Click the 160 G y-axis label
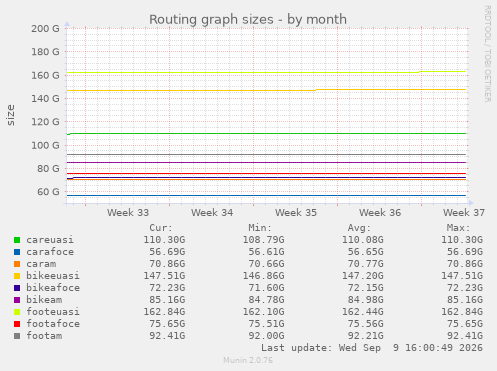The width and height of the screenshot is (497, 371). pyautogui.click(x=45, y=75)
